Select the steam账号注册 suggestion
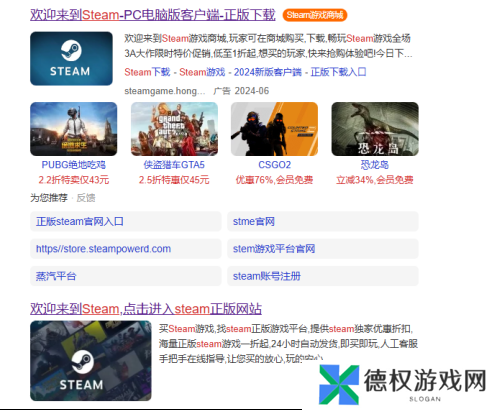502x410 pixels. point(323,276)
